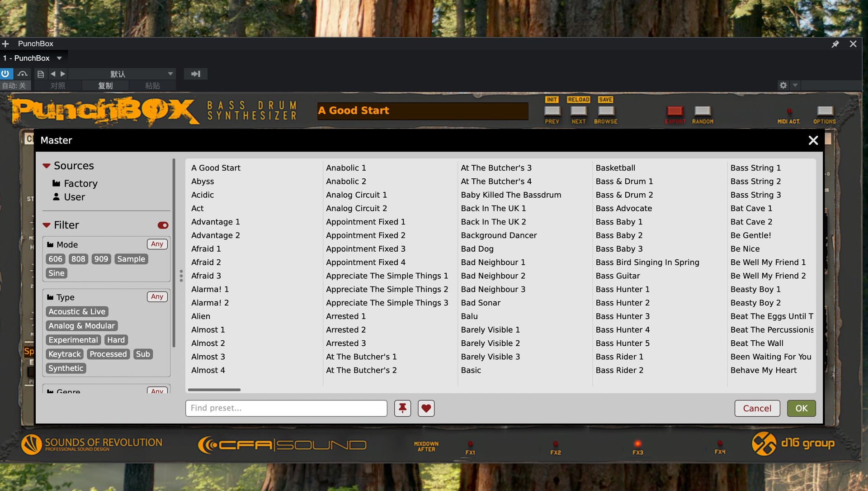Screen dimensions: 868x491
Task: Click the RANDOM preset button
Action: (x=703, y=111)
